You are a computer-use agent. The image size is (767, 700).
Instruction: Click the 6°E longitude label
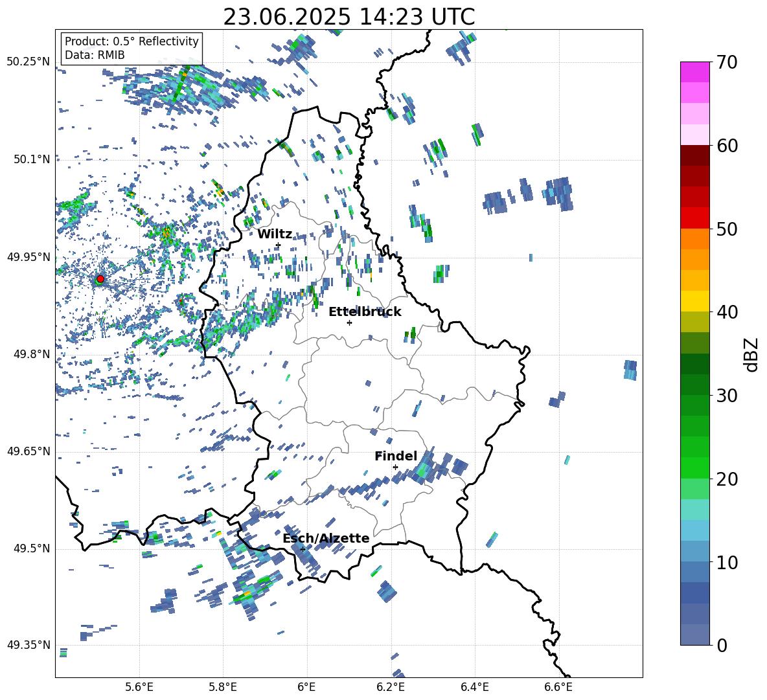306,687
